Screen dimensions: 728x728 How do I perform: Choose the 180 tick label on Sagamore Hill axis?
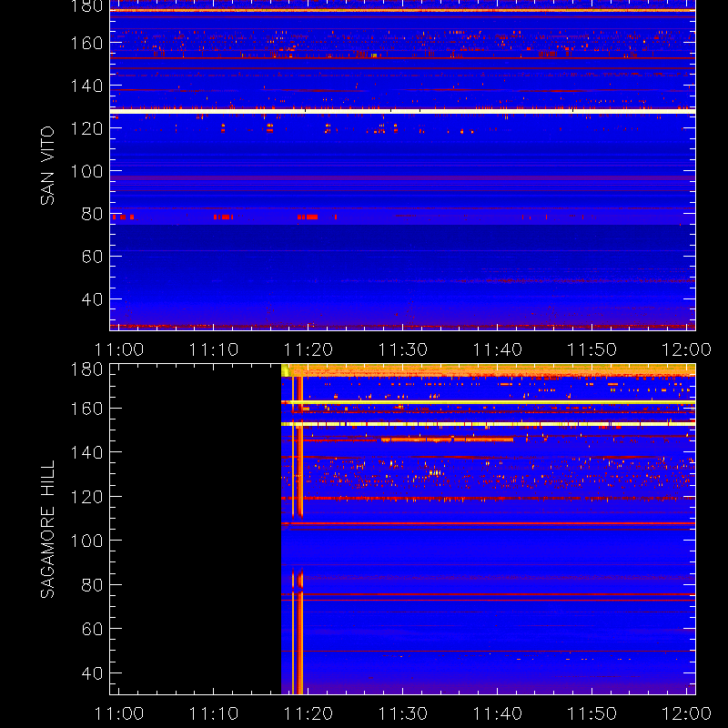point(86,370)
